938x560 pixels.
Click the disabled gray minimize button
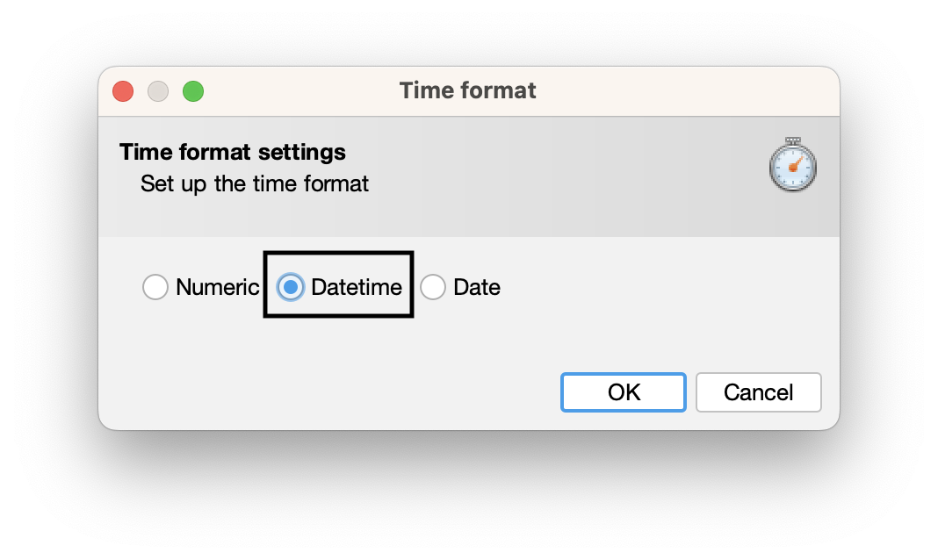tap(158, 90)
